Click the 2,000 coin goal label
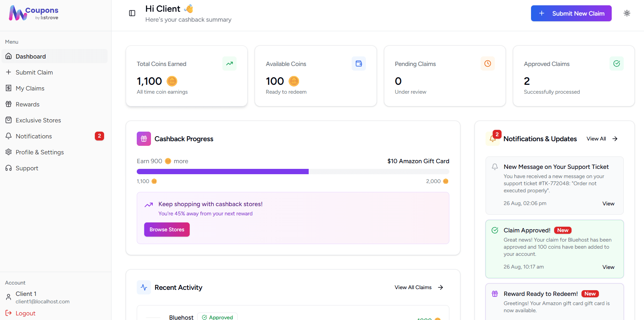Image resolution: width=644 pixels, height=320 pixels. (x=437, y=181)
